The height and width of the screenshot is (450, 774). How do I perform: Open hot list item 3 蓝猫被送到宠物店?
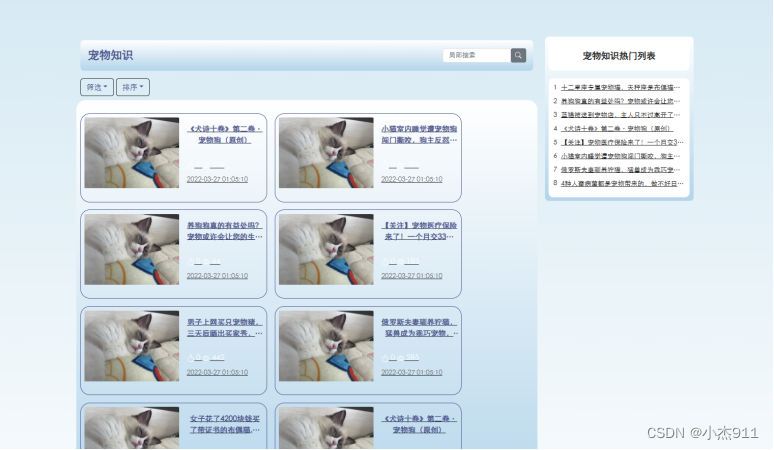[620, 115]
